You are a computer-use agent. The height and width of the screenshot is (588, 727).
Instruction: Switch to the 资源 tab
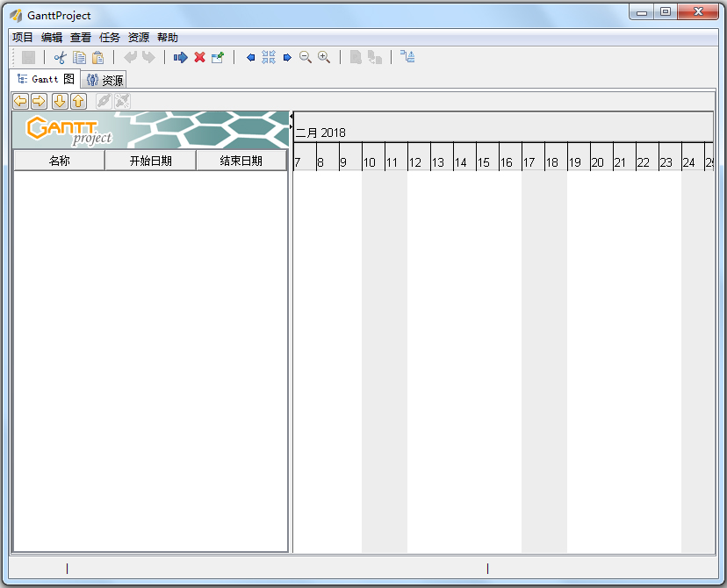coord(104,79)
